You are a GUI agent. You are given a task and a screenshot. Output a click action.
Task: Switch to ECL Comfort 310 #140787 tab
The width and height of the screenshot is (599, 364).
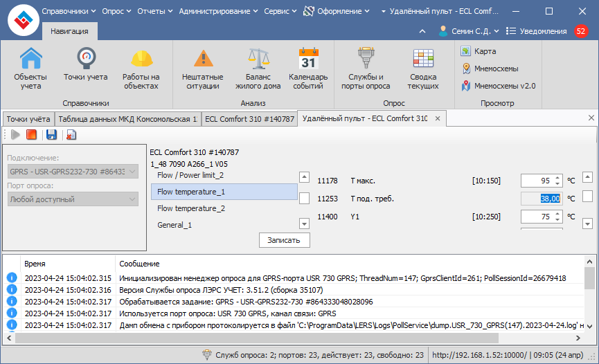[x=249, y=119]
